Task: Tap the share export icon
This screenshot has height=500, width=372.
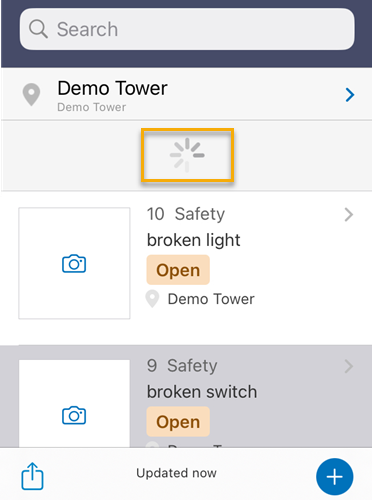Action: coord(32,476)
